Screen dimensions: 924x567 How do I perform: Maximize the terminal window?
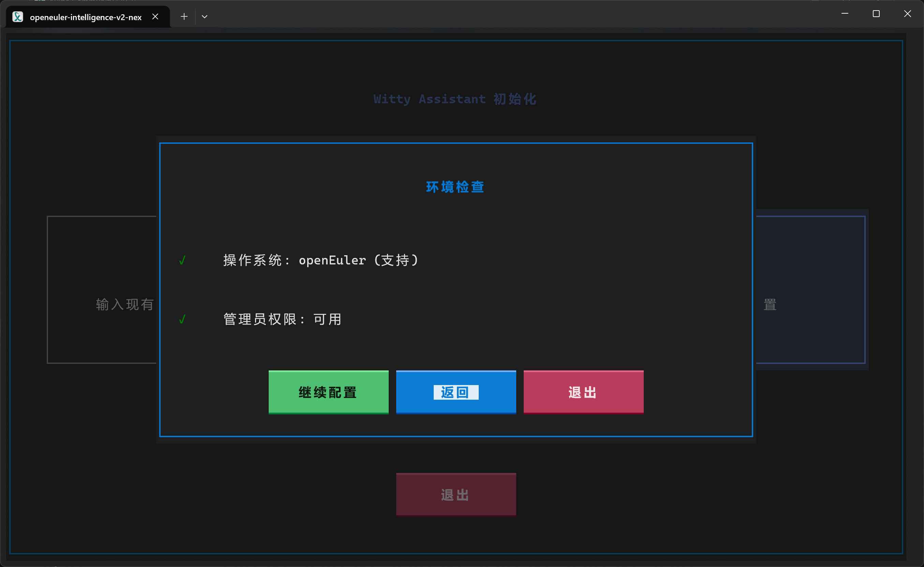click(x=876, y=14)
